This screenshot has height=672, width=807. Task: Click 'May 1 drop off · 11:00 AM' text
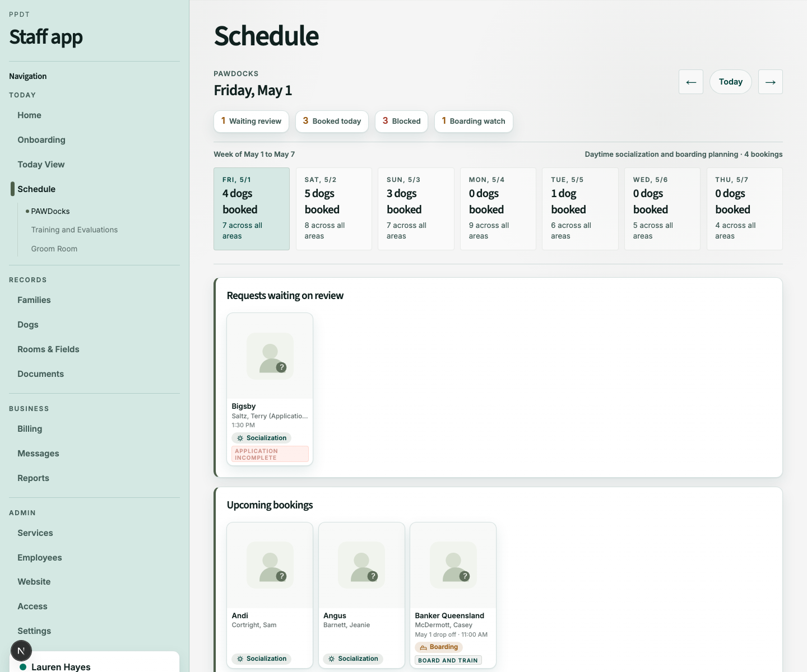(x=451, y=634)
